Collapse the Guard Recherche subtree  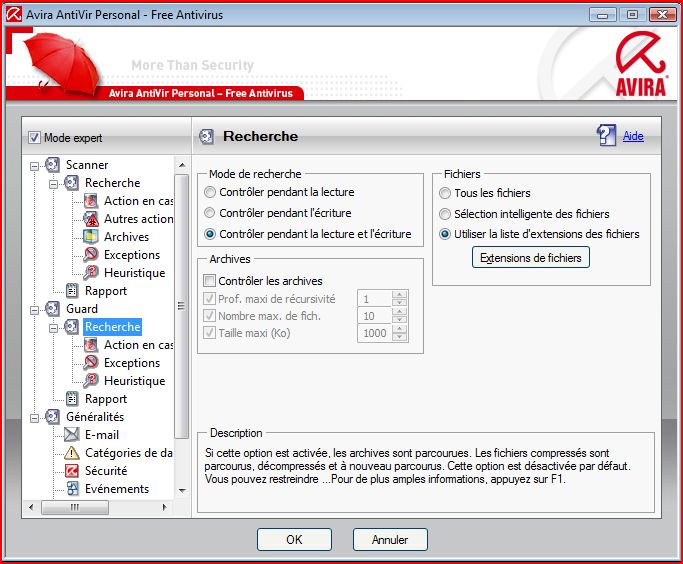coord(53,328)
